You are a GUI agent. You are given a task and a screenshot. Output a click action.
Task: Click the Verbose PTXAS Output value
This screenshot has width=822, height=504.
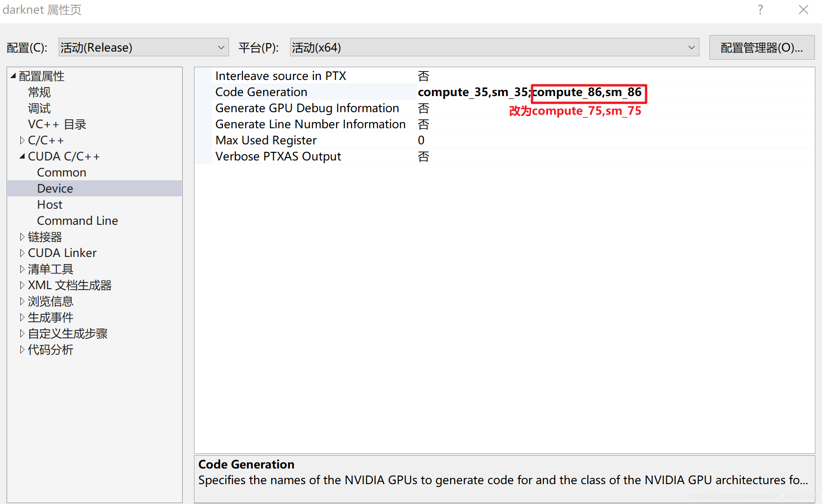[x=424, y=156]
